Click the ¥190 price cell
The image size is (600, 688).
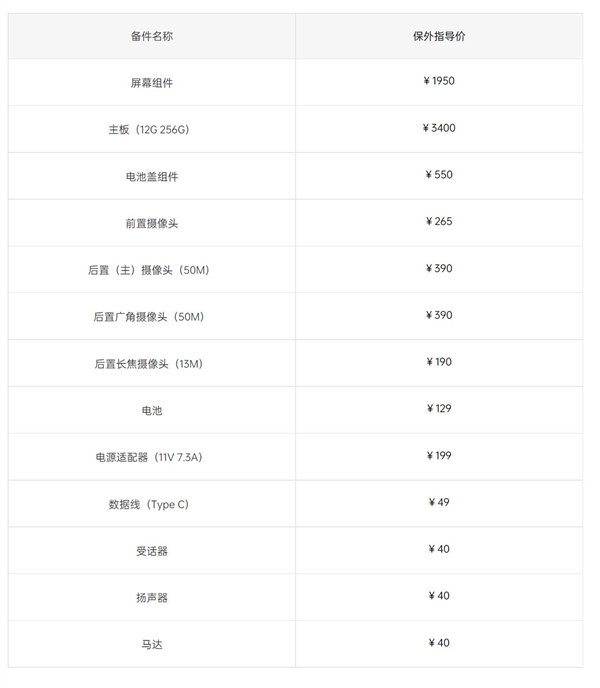(439, 362)
